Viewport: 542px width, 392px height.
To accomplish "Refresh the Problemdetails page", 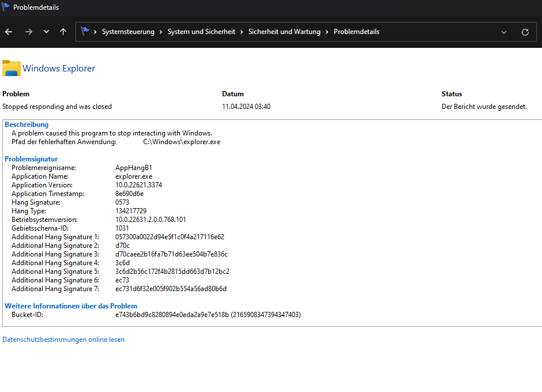I will (x=525, y=32).
